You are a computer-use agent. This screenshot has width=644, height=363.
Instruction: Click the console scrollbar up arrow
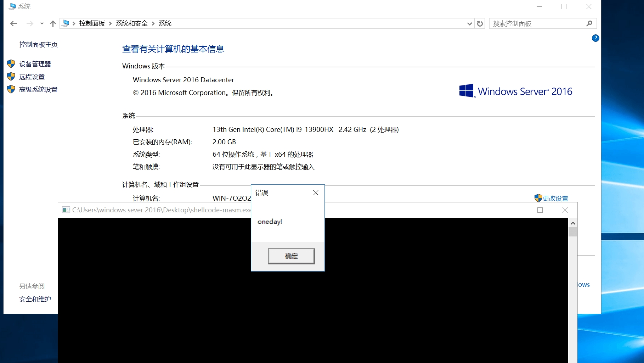pyautogui.click(x=573, y=223)
